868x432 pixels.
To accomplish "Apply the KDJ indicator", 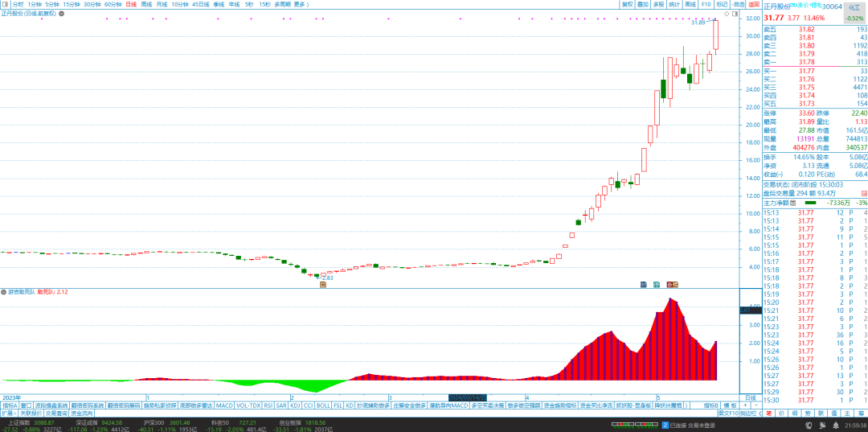I will tap(295, 405).
